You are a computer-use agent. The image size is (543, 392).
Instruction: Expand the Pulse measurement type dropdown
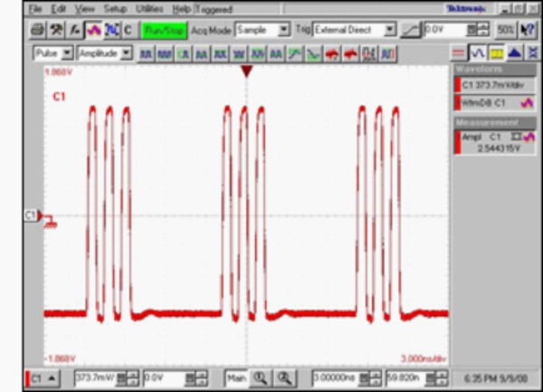68,54
